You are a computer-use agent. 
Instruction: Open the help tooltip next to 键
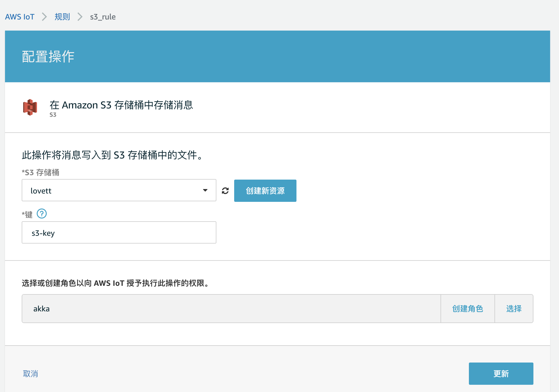(x=42, y=214)
